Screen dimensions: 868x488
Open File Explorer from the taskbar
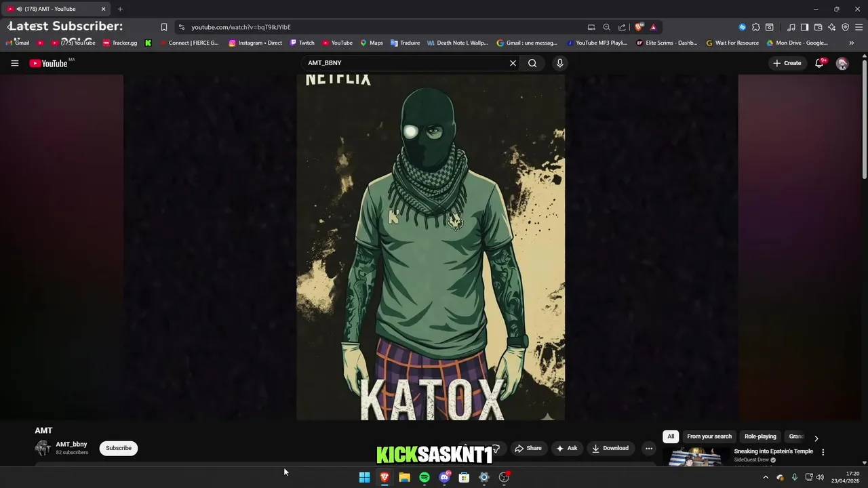pos(404,477)
